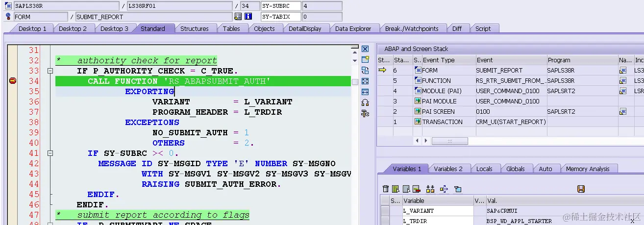The height and width of the screenshot is (225, 644).
Task: Click the New Tool icon beside the editor
Action: pos(365,60)
